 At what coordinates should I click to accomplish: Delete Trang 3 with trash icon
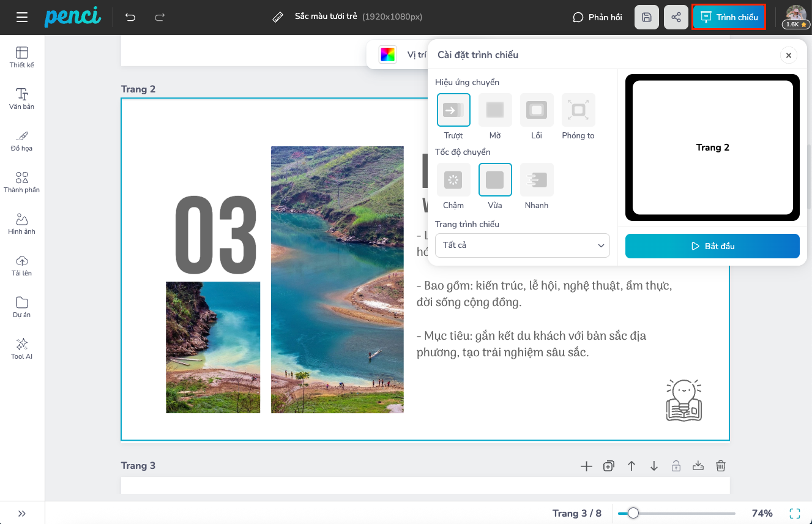[x=721, y=466]
